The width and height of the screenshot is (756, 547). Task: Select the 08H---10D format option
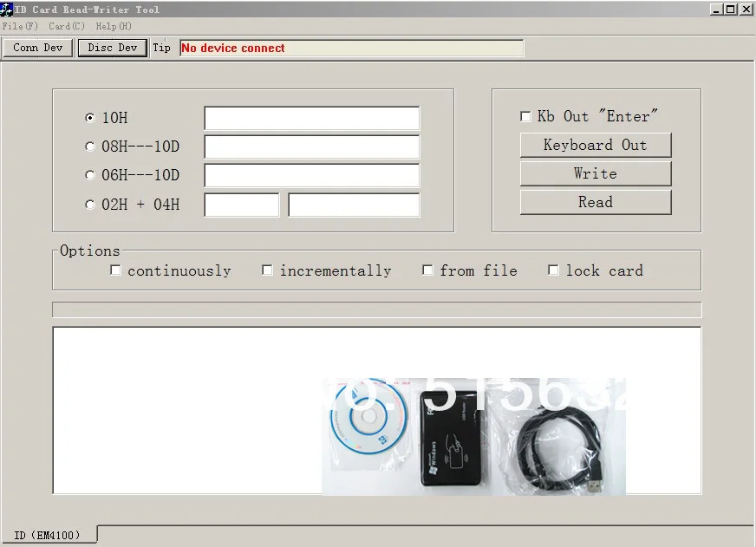pos(89,147)
